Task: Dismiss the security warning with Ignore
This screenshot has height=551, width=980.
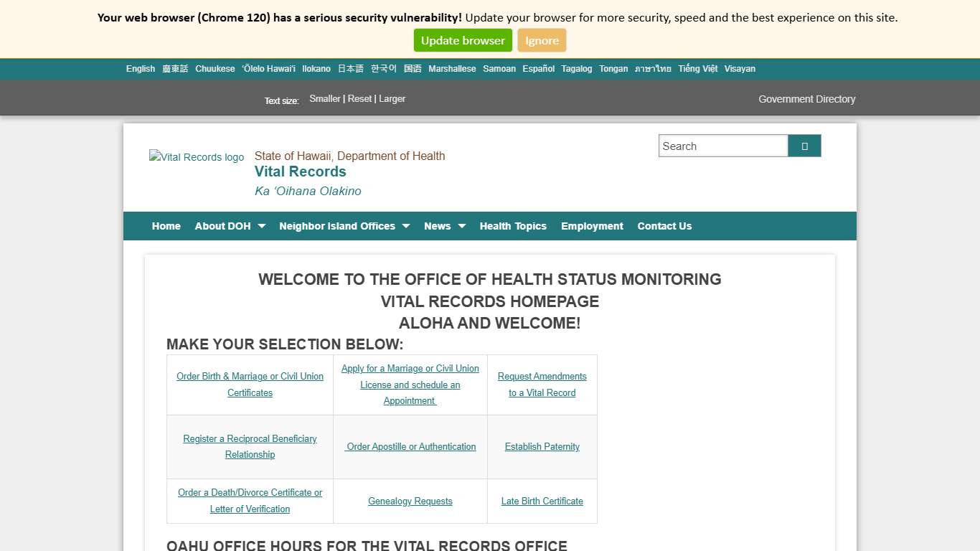Action: pyautogui.click(x=542, y=40)
